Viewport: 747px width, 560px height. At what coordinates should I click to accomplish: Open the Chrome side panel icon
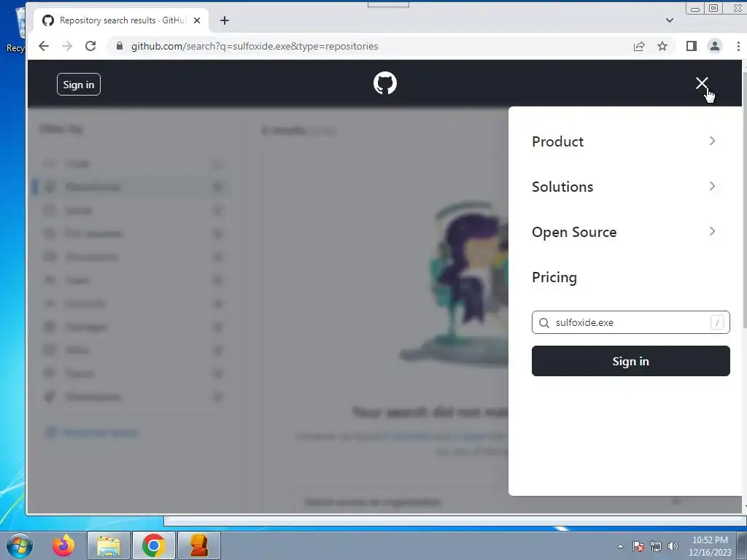(692, 46)
